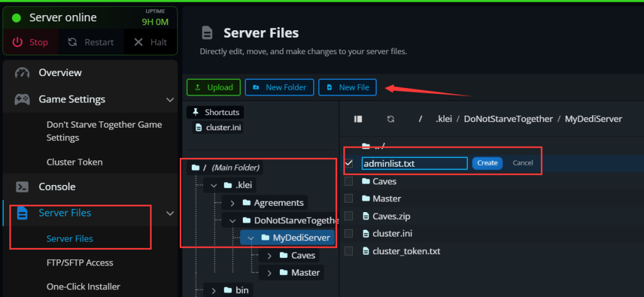The width and height of the screenshot is (644, 297).
Task: Expand the bin folder tree node
Action: click(213, 290)
